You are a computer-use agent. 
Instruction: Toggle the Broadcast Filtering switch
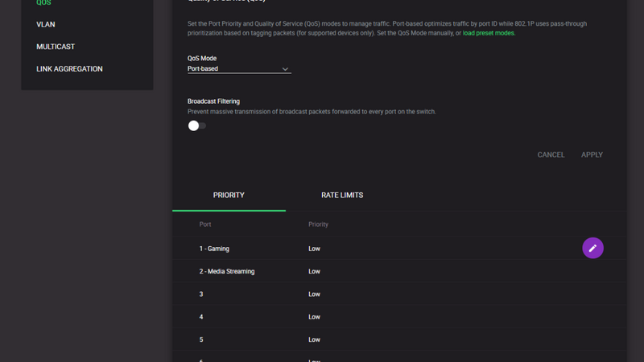point(196,125)
